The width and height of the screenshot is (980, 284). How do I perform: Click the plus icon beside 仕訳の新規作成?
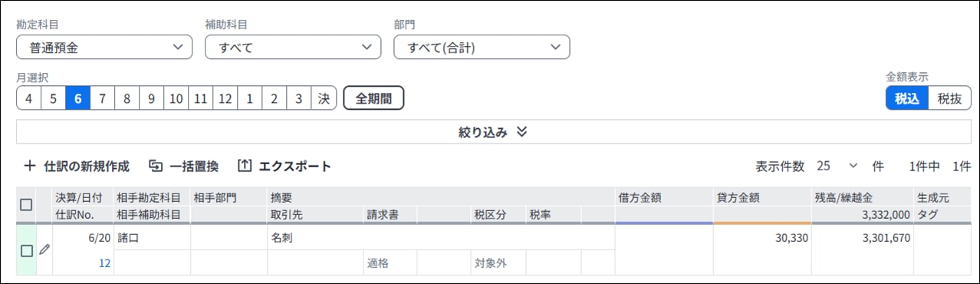click(x=30, y=166)
